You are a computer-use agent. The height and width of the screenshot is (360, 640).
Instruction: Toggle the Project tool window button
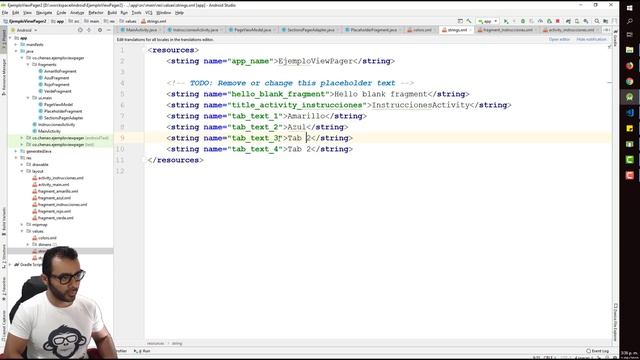[x=4, y=38]
